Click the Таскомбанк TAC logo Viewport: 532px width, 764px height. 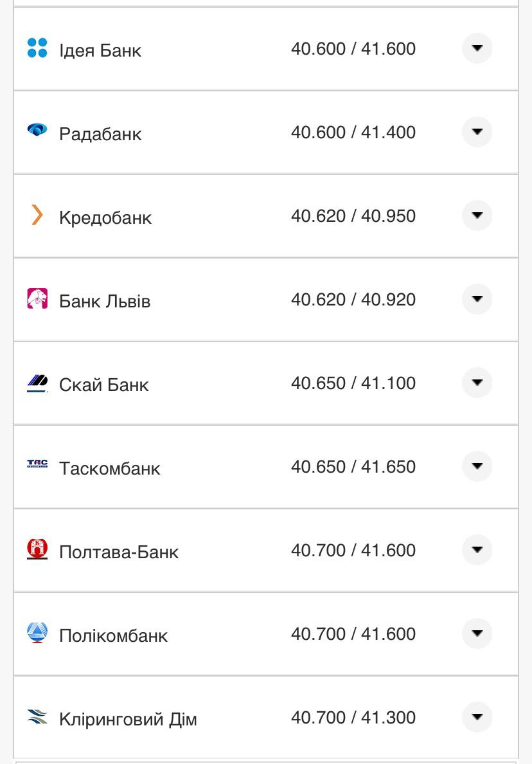(37, 464)
